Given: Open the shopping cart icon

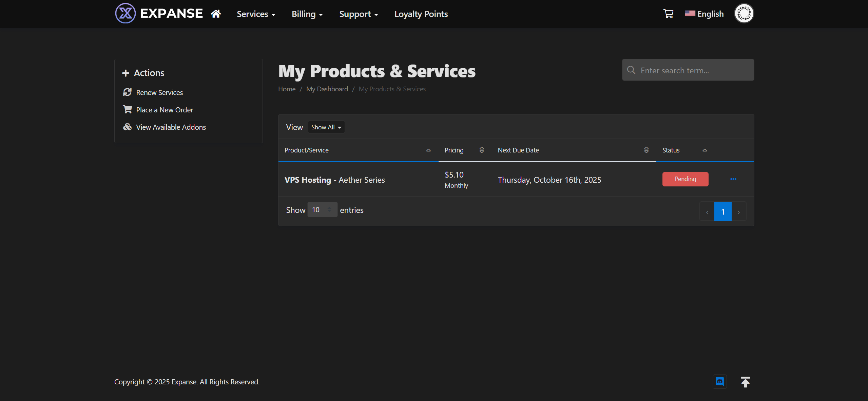Looking at the screenshot, I should tap(668, 14).
